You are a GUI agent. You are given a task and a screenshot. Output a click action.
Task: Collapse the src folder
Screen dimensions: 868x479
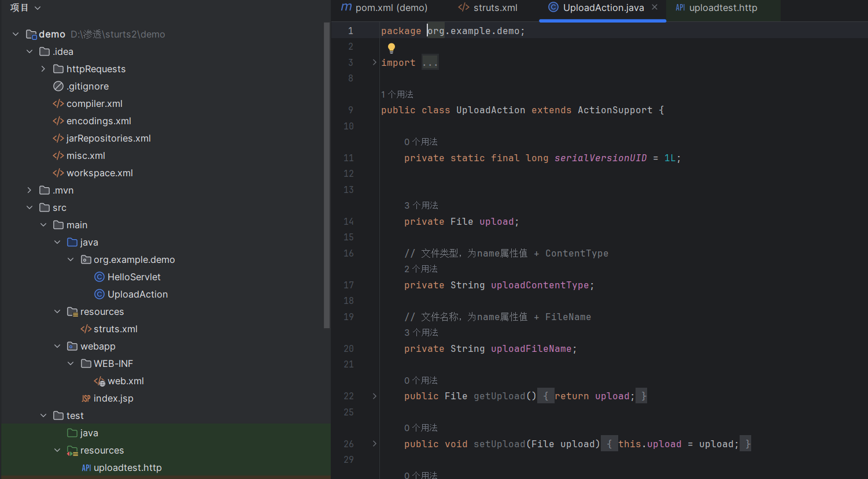tap(29, 207)
